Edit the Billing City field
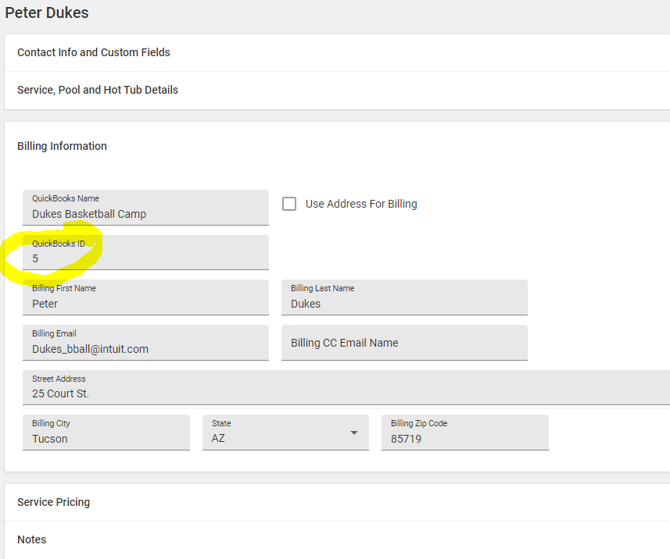The image size is (670, 559). (x=106, y=432)
